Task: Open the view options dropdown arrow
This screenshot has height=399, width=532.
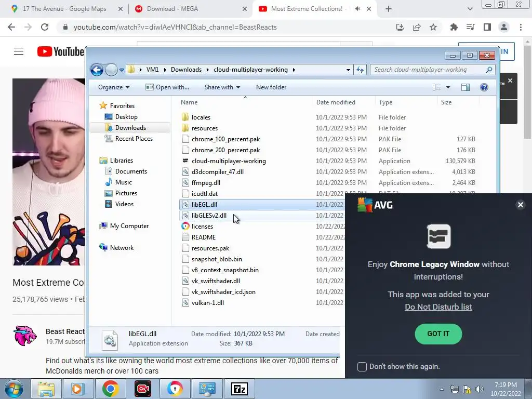Action: 448,87
